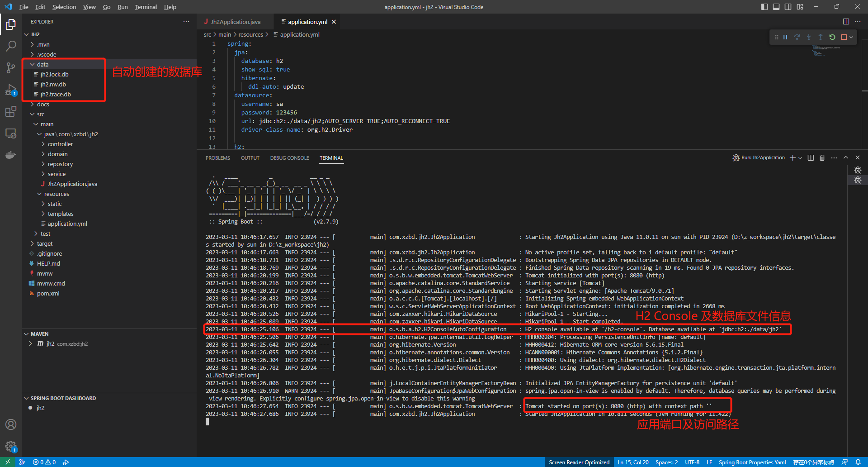Change indentation via Spaces: 2
This screenshot has width=868, height=467.
pos(666,462)
